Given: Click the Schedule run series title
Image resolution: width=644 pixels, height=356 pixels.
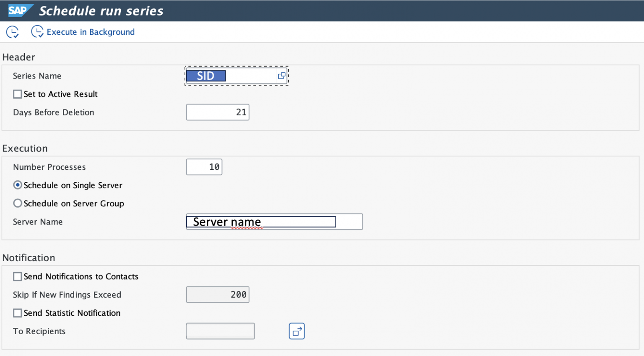Looking at the screenshot, I should point(101,11).
